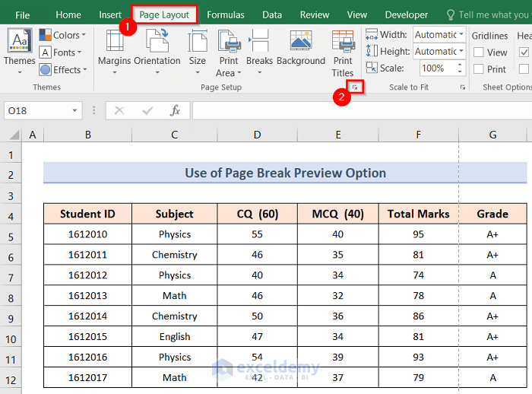Select the MCQ cell with value 32
The width and height of the screenshot is (532, 394).
[x=338, y=295]
